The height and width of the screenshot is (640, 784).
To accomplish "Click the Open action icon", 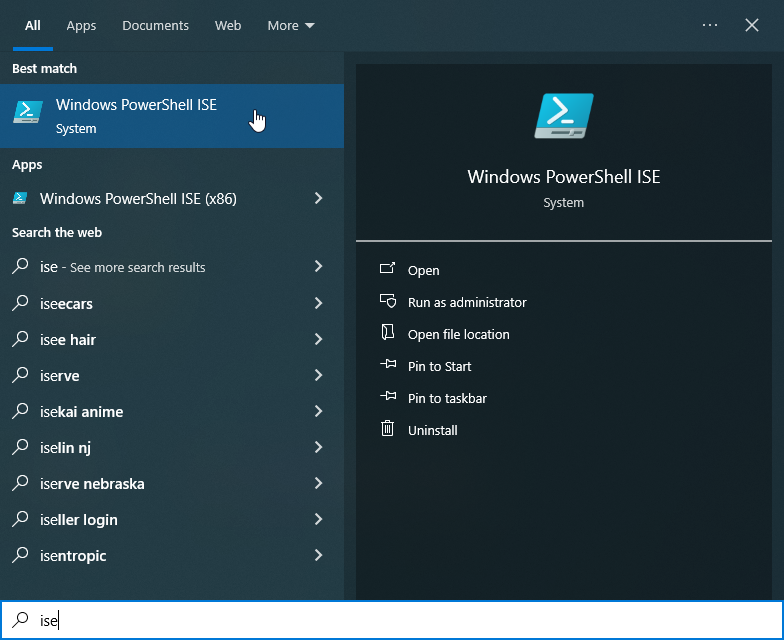I will point(388,268).
